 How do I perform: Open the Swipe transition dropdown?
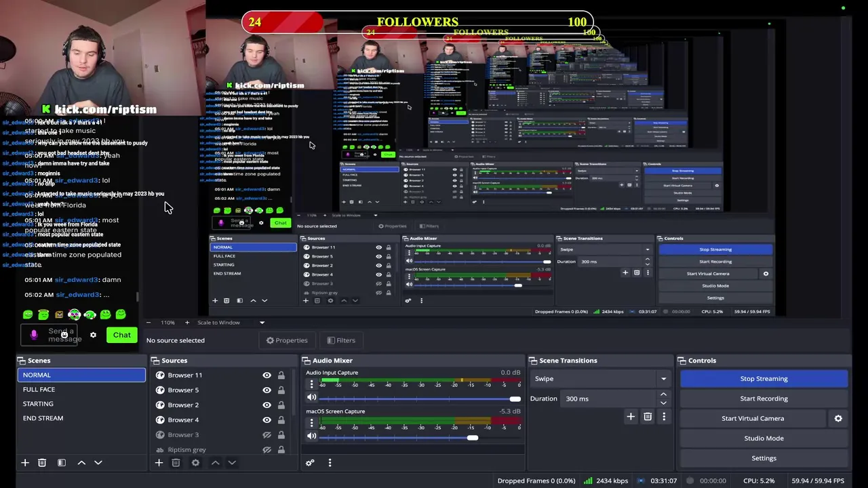[600, 379]
